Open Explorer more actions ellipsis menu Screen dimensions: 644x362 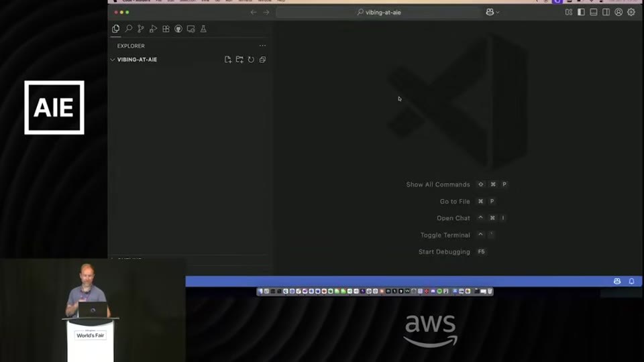tap(262, 46)
